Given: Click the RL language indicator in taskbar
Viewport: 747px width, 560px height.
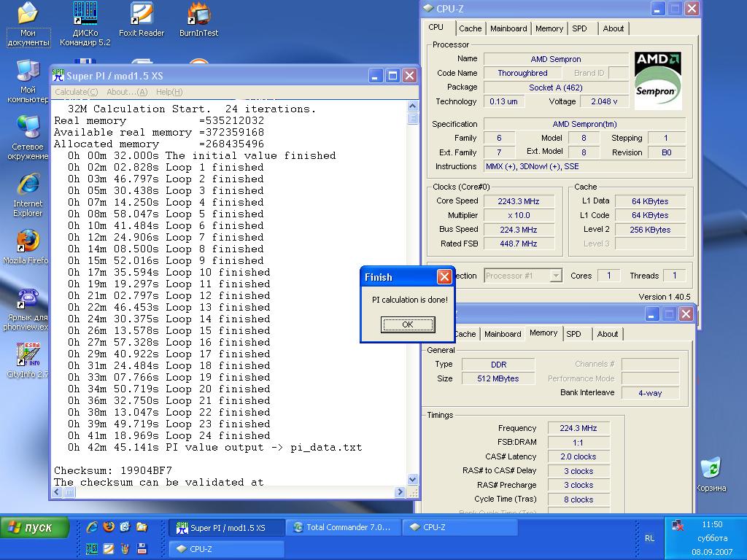Looking at the screenshot, I should coord(649,538).
